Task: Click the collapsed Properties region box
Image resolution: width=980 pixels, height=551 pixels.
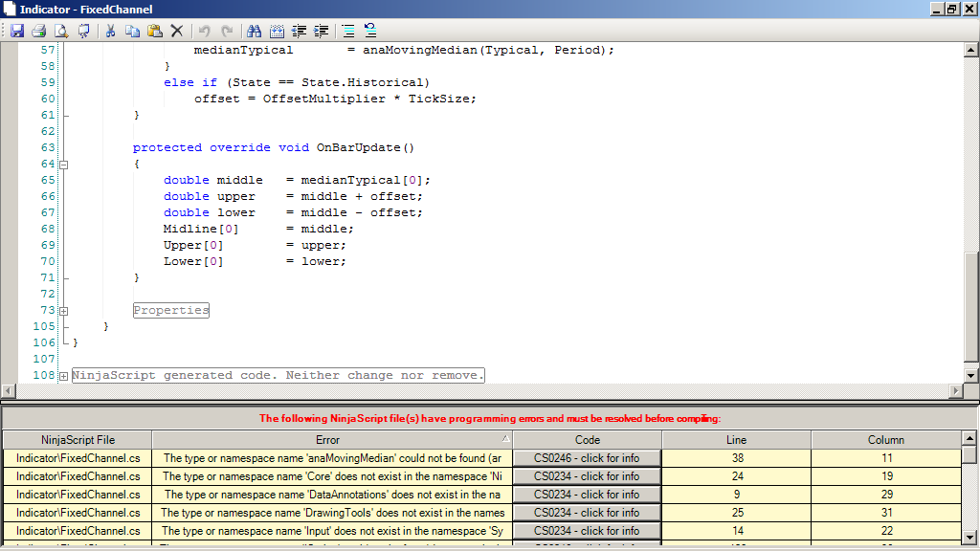Action: click(171, 311)
